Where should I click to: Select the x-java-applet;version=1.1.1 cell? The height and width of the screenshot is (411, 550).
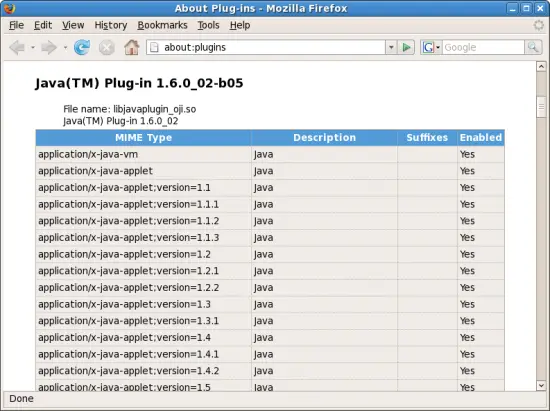click(143, 204)
